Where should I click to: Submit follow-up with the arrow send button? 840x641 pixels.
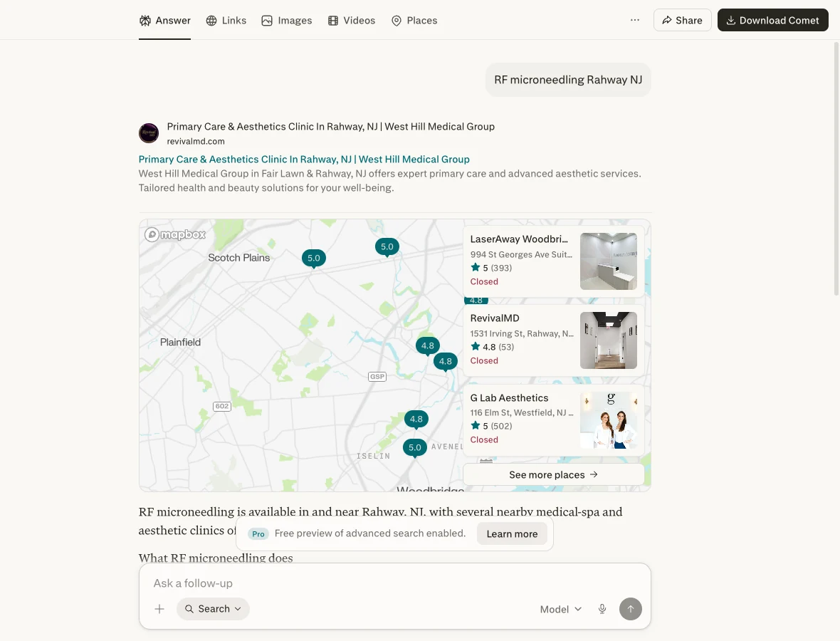point(631,609)
